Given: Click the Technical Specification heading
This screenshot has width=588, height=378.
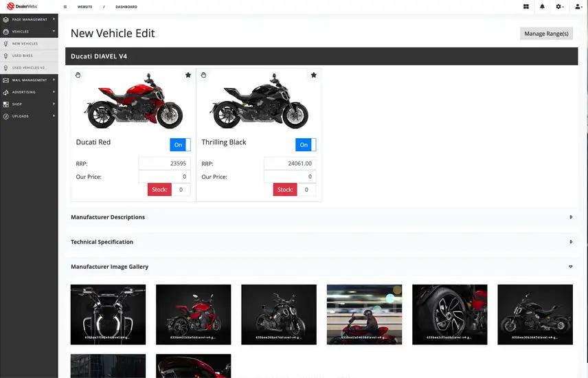Looking at the screenshot, I should 102,242.
